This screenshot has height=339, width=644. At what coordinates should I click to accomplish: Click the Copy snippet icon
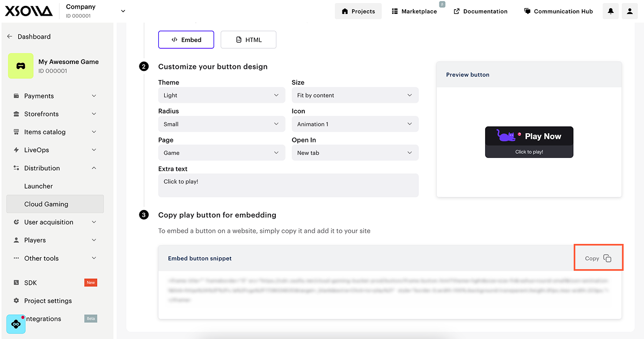pos(607,258)
